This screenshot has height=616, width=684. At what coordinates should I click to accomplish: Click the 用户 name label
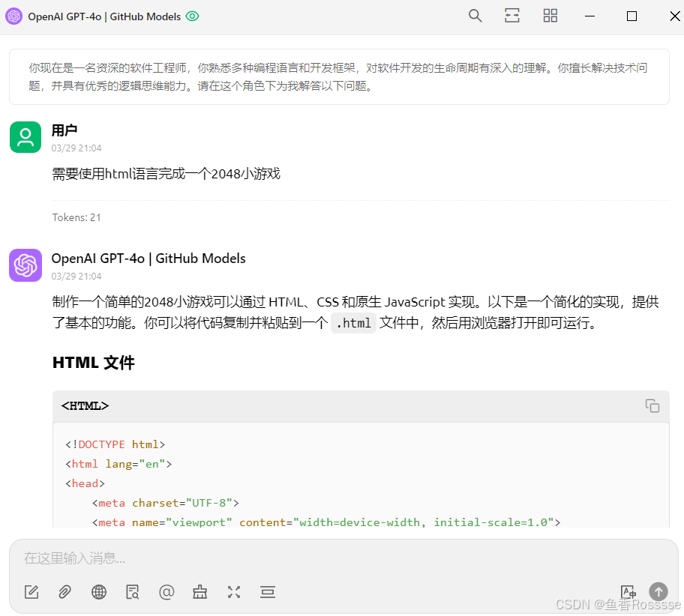tap(64, 130)
